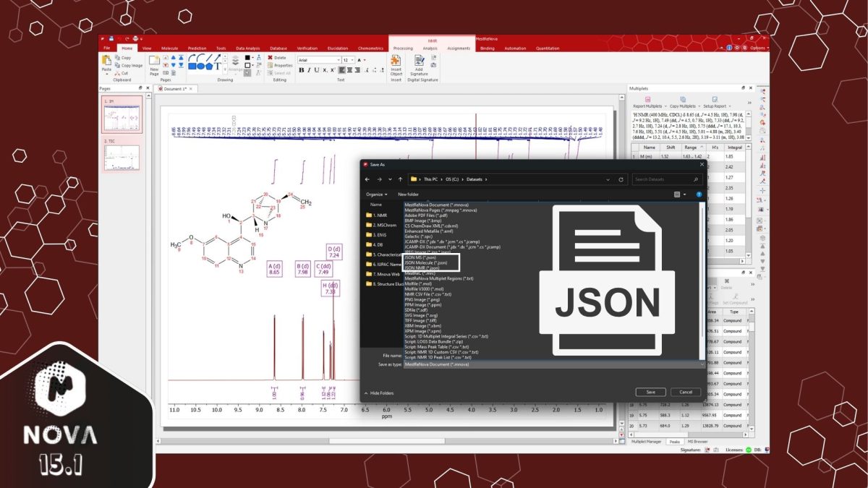
Task: Toggle superscript formatting in Text group
Action: (x=332, y=70)
